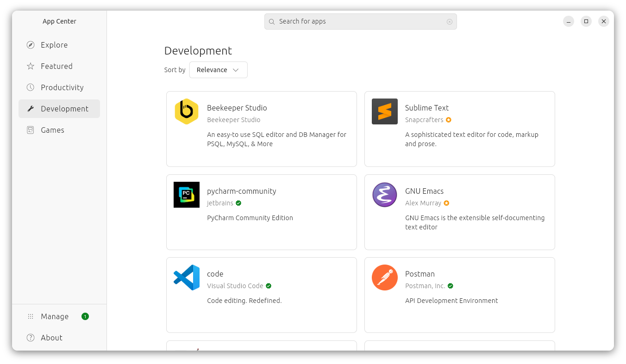
Task: Clear the search field with the x icon
Action: 450,22
